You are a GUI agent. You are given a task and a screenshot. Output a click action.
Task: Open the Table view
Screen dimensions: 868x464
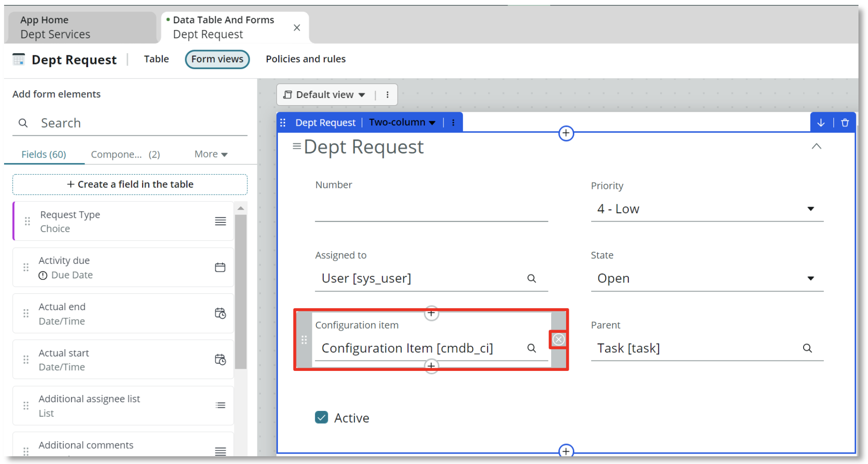pos(156,59)
